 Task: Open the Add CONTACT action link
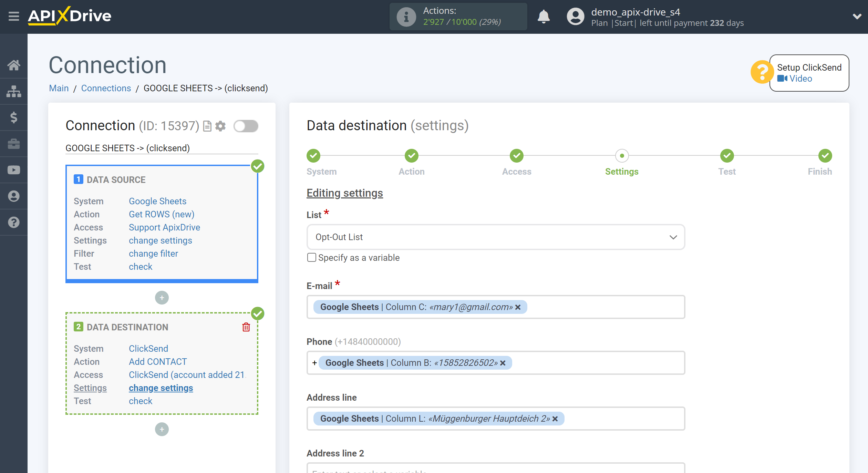point(158,362)
